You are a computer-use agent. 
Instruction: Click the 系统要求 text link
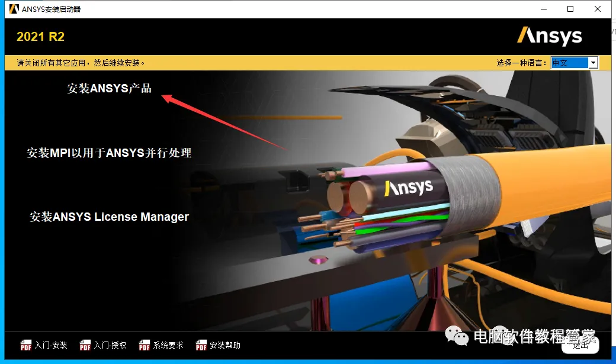coord(168,345)
